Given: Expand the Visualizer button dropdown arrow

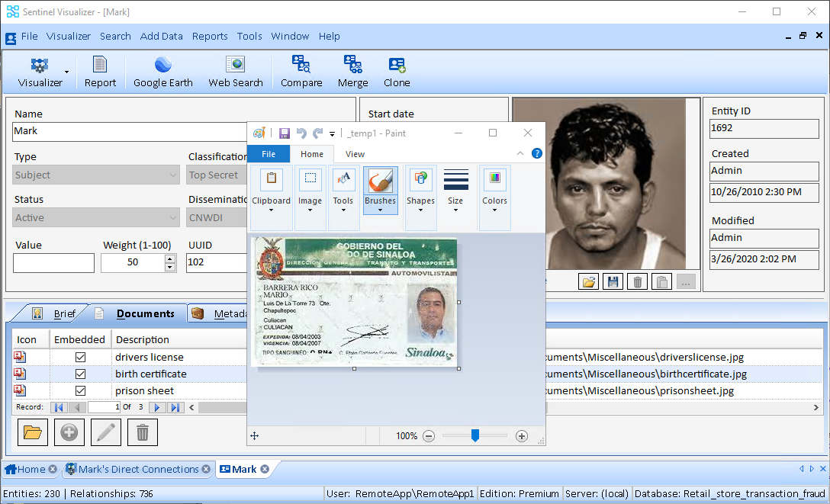Looking at the screenshot, I should 66,72.
